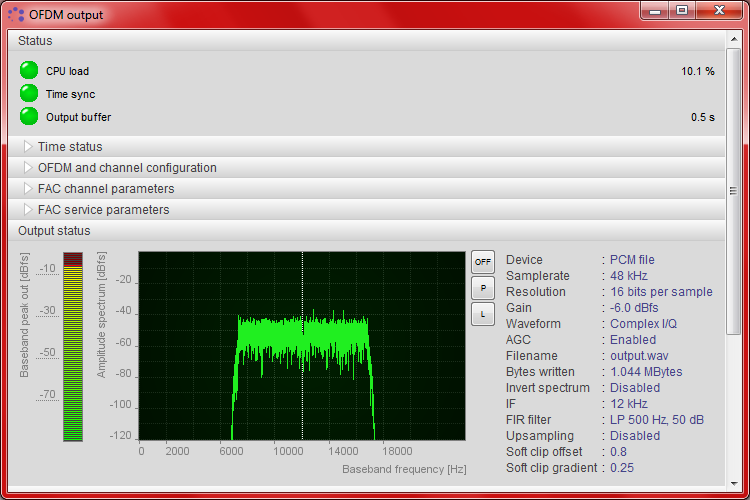This screenshot has width=750, height=500.
Task: Click the OFDM output app icon in title bar
Action: (x=16, y=14)
